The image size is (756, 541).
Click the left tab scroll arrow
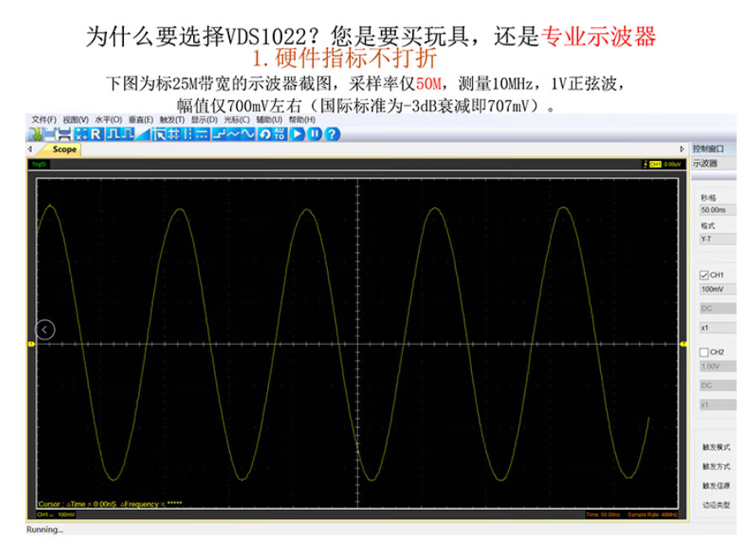click(x=29, y=149)
